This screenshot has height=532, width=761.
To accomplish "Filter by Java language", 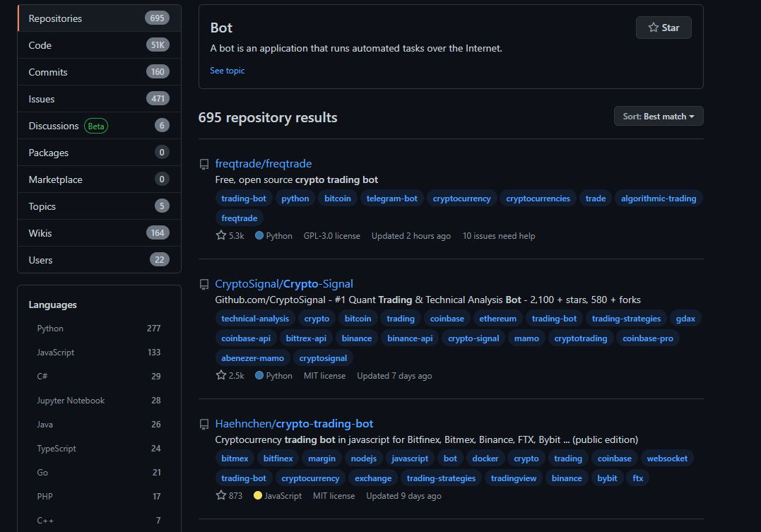I will [x=99, y=424].
